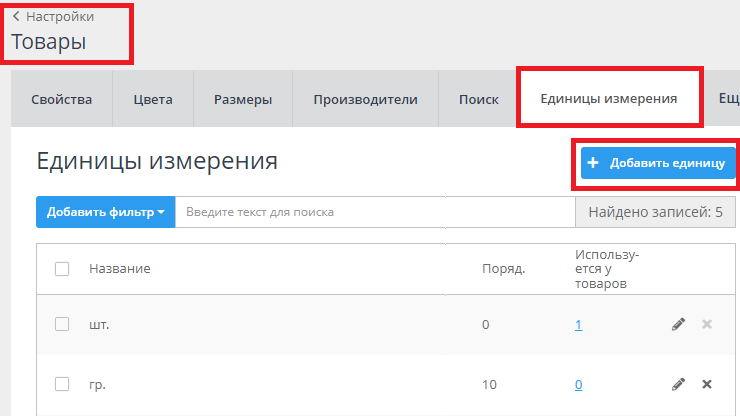This screenshot has width=740, height=416.
Task: Click the search text input field
Action: 375,212
